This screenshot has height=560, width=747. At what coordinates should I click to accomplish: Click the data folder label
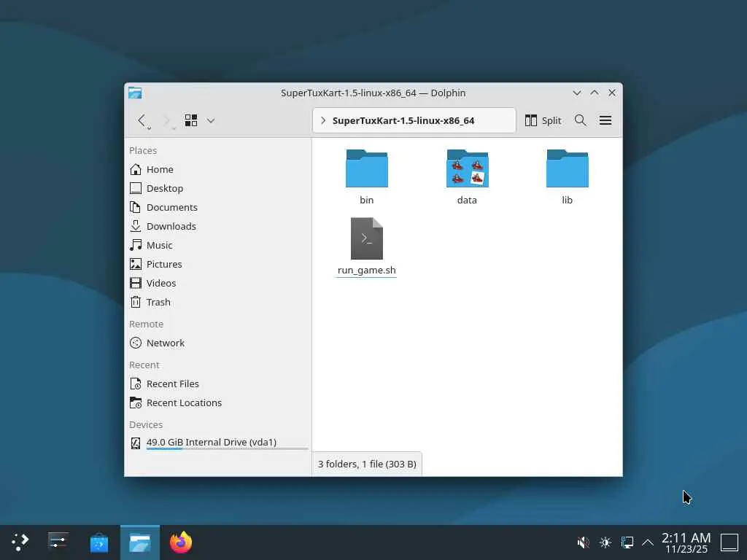pyautogui.click(x=467, y=200)
